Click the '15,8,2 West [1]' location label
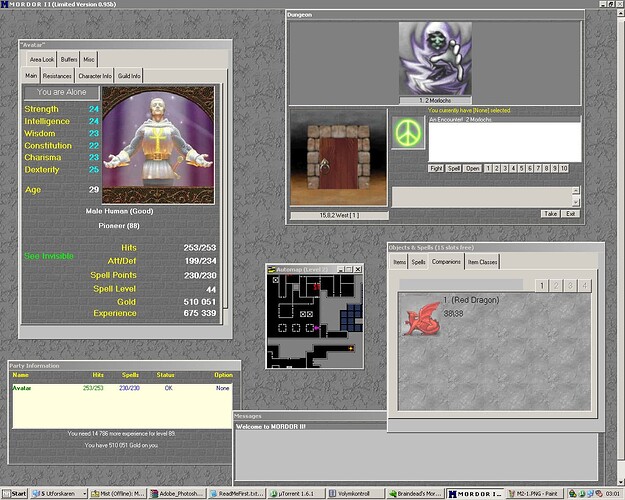The image size is (625, 500). pyautogui.click(x=339, y=215)
